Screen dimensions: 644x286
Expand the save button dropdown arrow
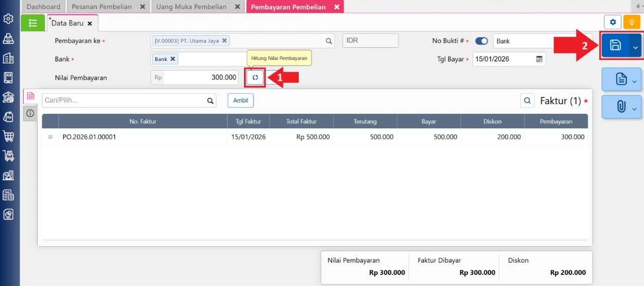pyautogui.click(x=635, y=46)
